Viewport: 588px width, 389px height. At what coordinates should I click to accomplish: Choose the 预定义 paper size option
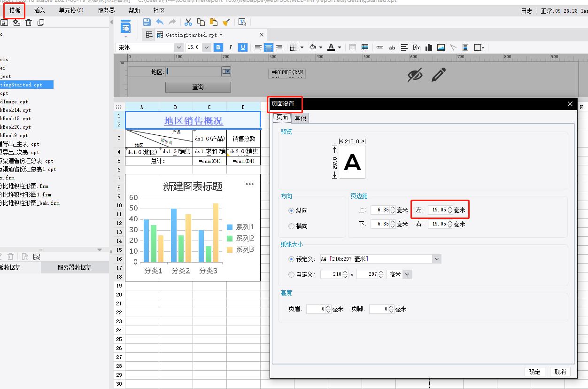[x=291, y=259]
